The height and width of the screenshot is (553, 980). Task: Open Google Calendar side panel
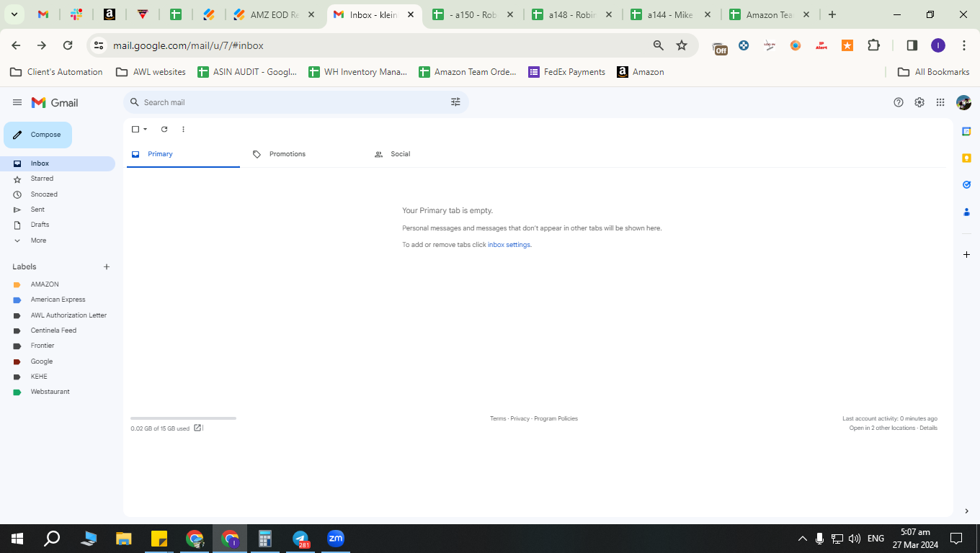966,131
